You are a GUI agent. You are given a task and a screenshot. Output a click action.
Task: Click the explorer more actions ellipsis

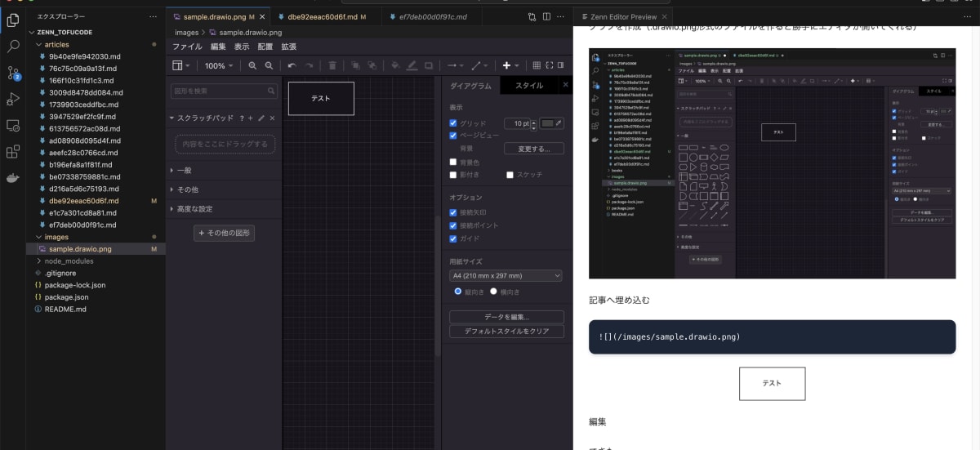coord(154,16)
